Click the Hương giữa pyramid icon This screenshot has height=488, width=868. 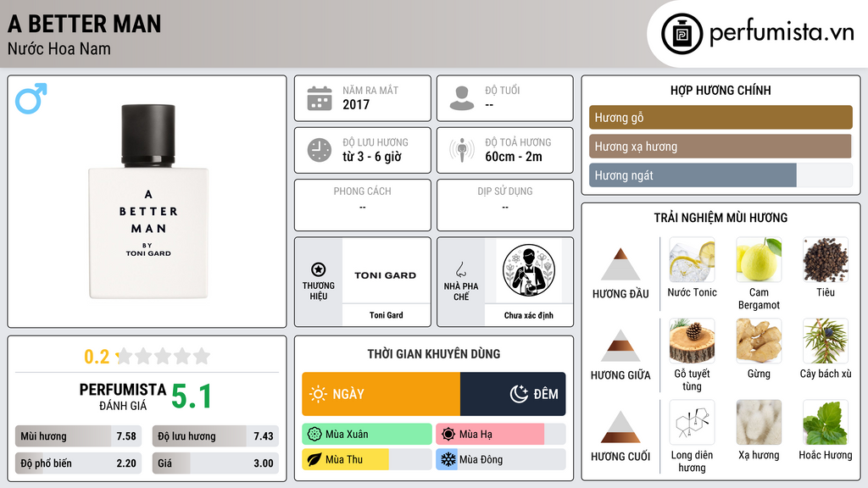click(x=620, y=346)
